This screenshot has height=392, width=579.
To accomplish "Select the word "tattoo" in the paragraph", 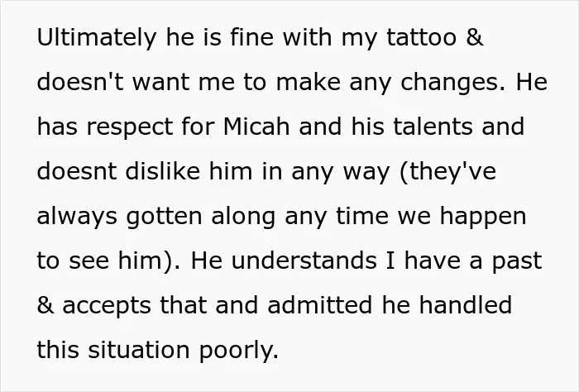I will tap(422, 38).
